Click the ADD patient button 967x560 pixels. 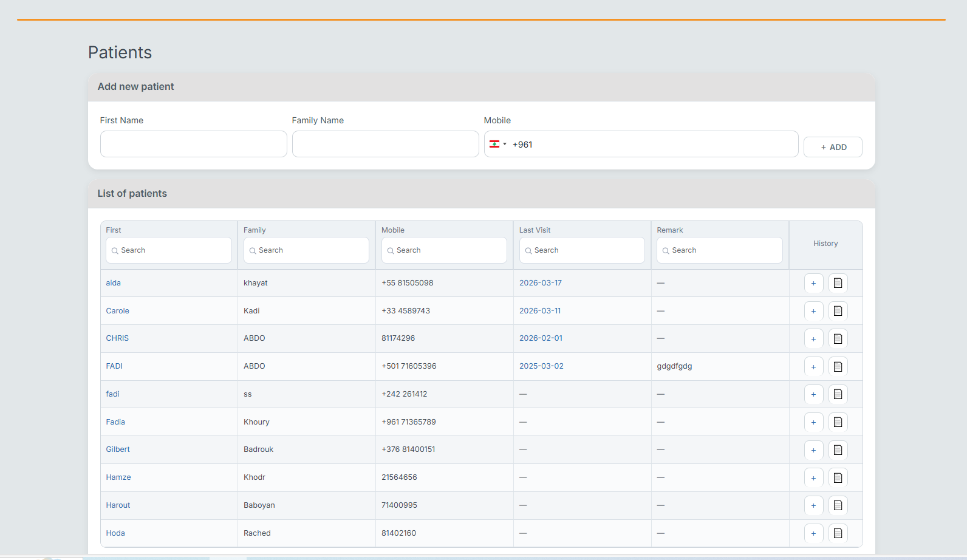tap(833, 147)
